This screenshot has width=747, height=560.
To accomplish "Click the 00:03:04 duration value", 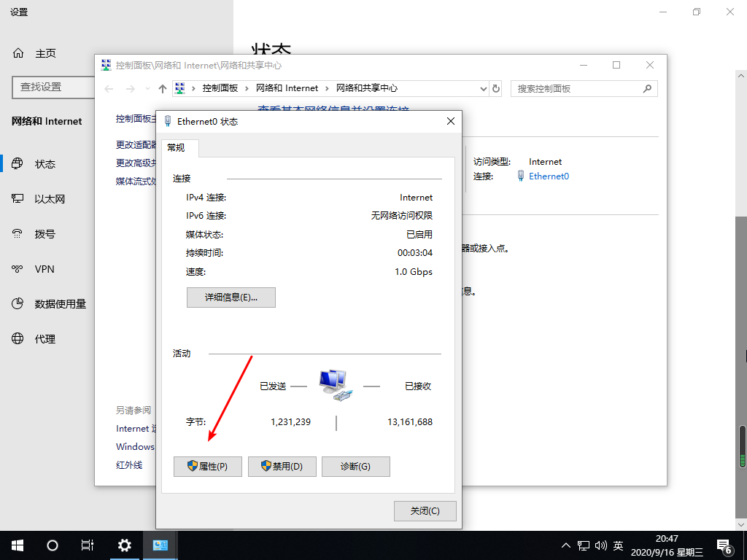I will (415, 253).
